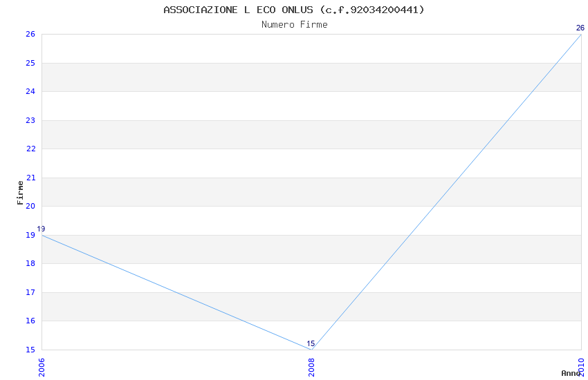
Task: Click y-axis tick value 17
Action: pos(30,292)
